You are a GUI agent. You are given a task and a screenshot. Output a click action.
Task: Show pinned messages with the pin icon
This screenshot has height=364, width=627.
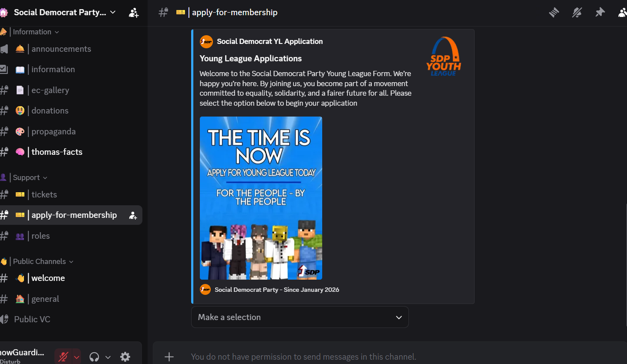pos(600,13)
